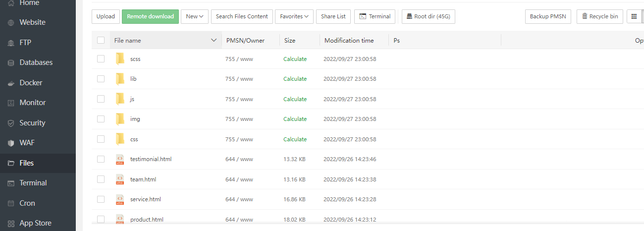Click the Cron sidebar icon
Image resolution: width=644 pixels, height=231 pixels.
pos(11,203)
